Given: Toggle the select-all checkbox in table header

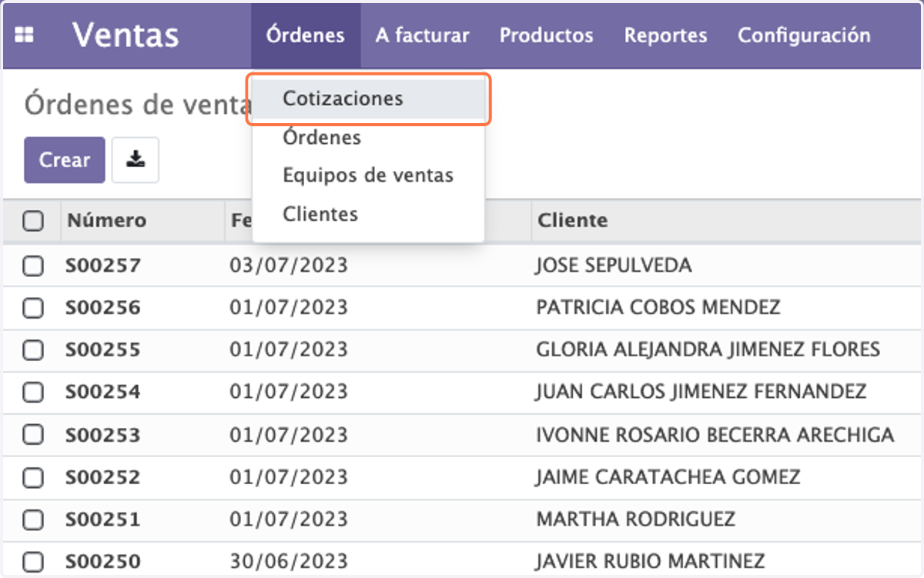Looking at the screenshot, I should (x=33, y=221).
